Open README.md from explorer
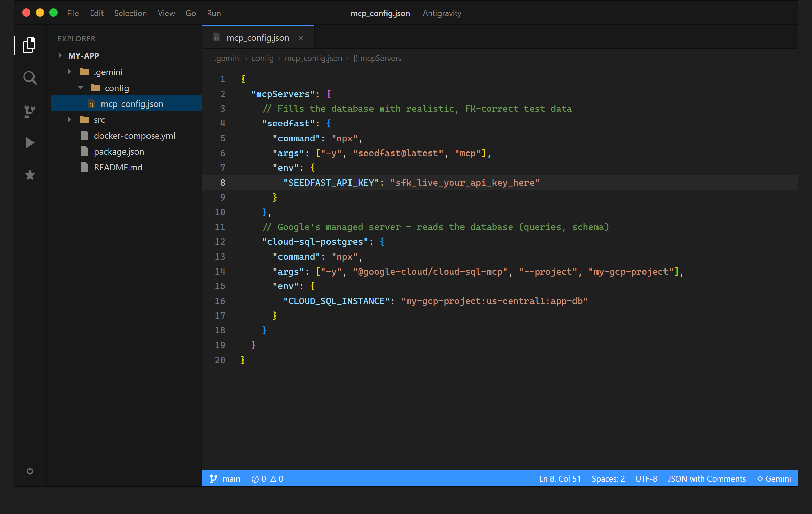Viewport: 812px width, 514px height. [x=118, y=167]
